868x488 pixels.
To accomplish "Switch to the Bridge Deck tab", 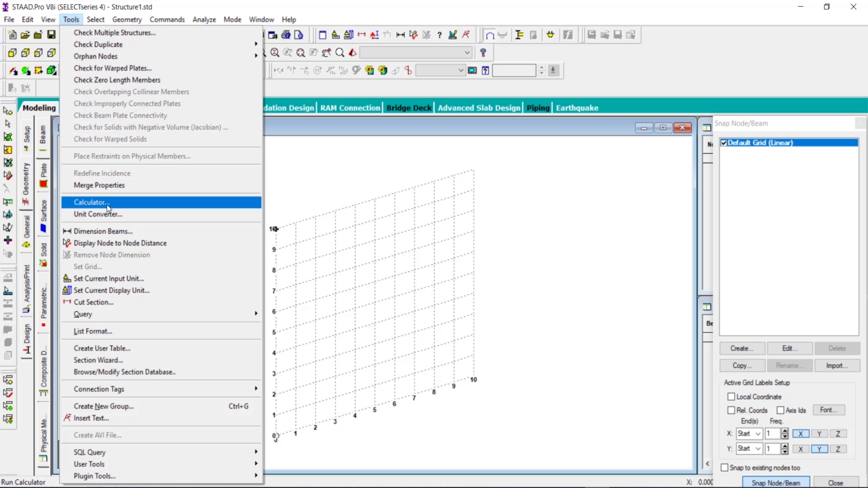I will [408, 108].
